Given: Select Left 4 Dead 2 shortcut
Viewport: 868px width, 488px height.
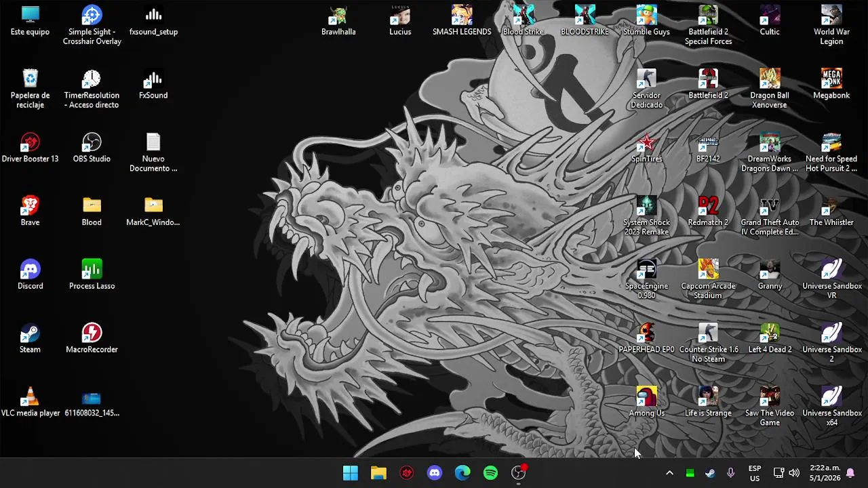Looking at the screenshot, I should 770,339.
